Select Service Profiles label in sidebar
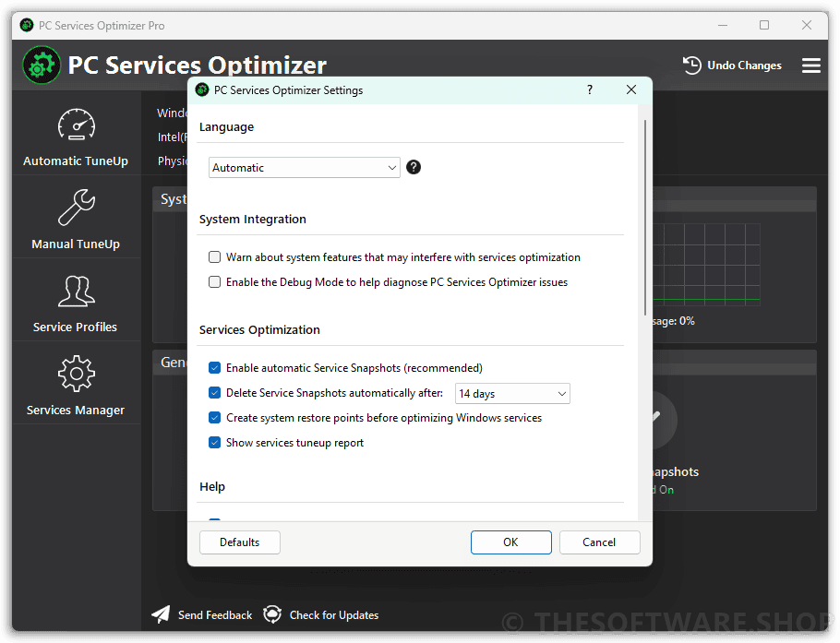This screenshot has width=840, height=643. point(75,327)
